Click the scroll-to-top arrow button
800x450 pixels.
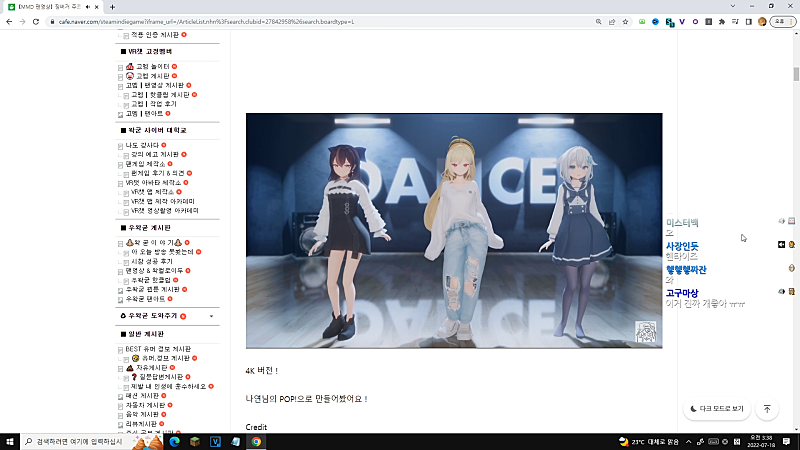coord(767,408)
